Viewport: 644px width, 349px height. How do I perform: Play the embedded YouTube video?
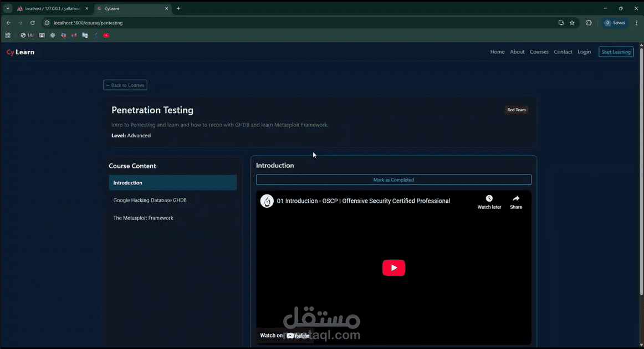coord(393,268)
